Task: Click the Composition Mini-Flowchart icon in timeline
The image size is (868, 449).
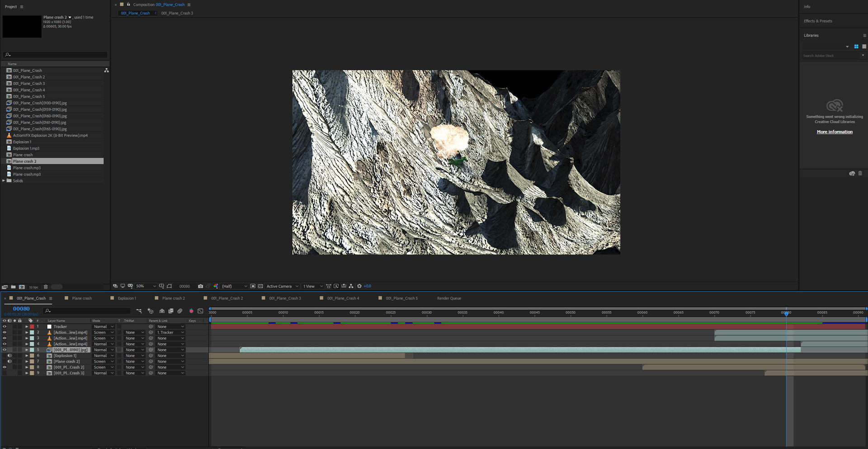Action: tap(139, 311)
